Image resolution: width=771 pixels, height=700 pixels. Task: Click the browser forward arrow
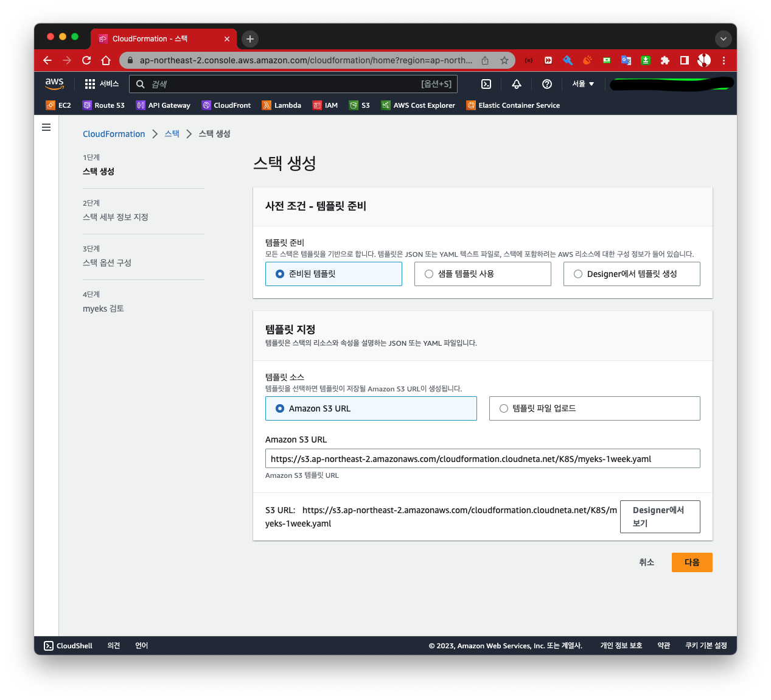pos(67,60)
